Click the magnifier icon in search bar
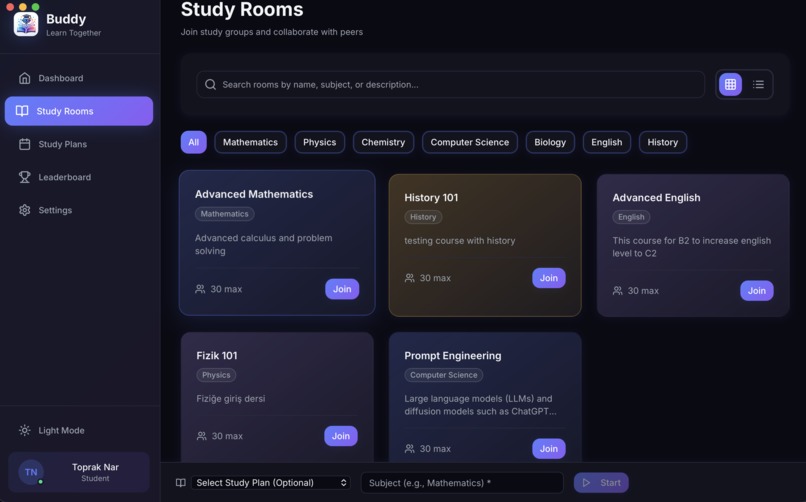Viewport: 806px width, 502px height. point(210,84)
